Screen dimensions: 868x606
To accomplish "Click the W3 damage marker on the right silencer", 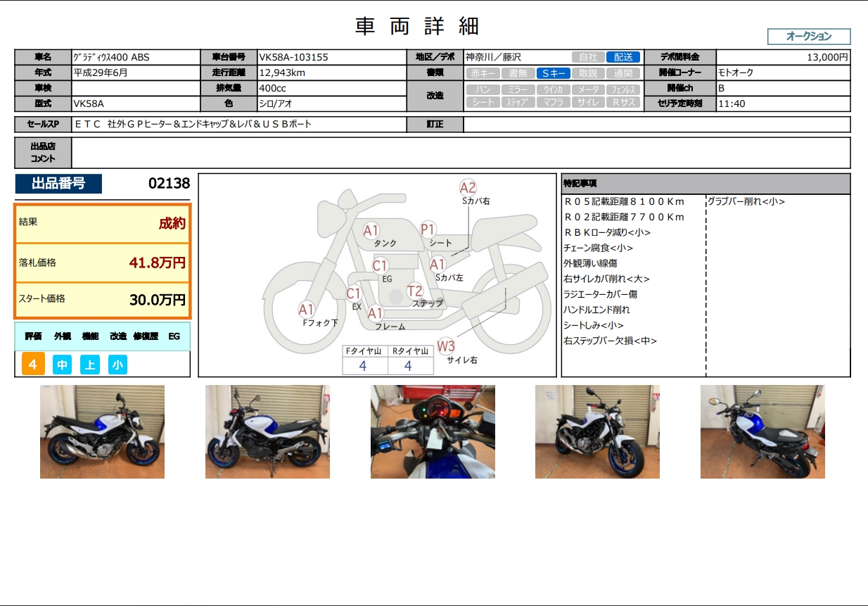I will click(x=446, y=346).
